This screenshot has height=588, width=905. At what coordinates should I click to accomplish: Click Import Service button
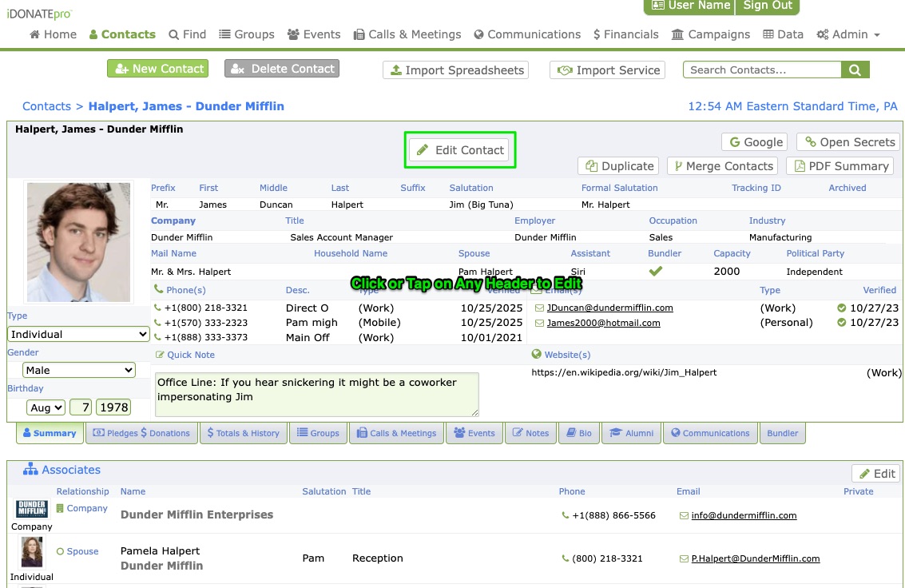tap(607, 70)
